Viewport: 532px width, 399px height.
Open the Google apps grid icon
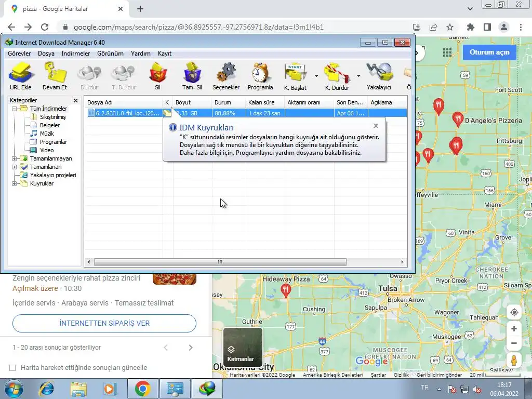(447, 52)
